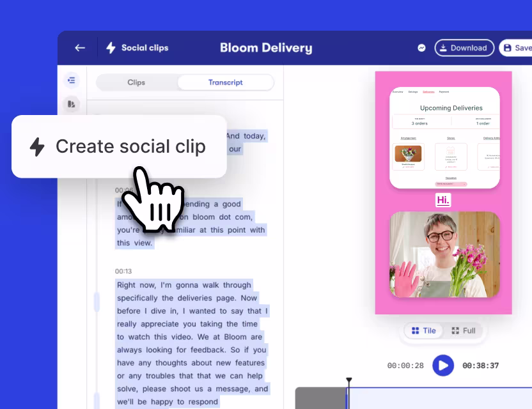532x409 pixels.
Task: Click the total duration 00:38:37
Action: tap(480, 366)
